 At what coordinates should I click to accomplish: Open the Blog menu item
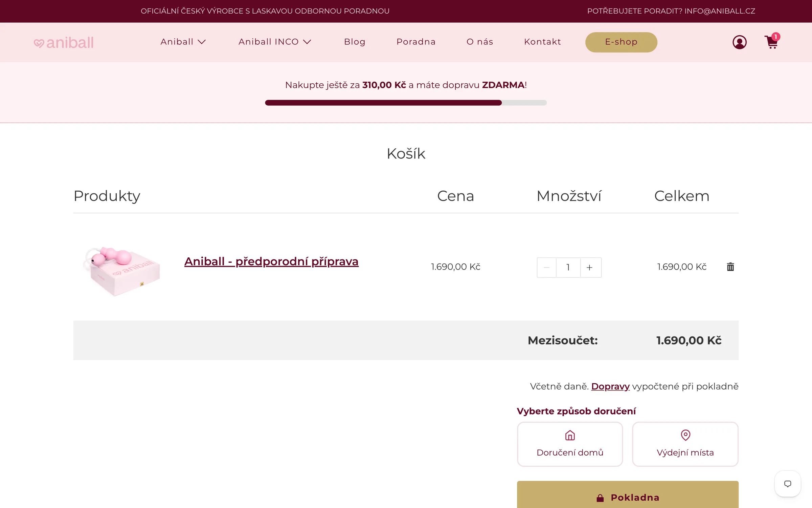tap(355, 42)
